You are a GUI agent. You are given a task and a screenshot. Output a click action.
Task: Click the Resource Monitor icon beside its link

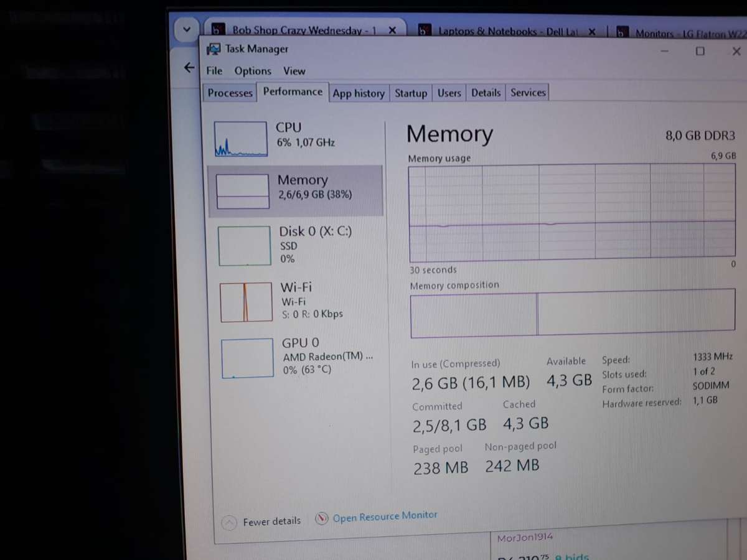pyautogui.click(x=322, y=518)
